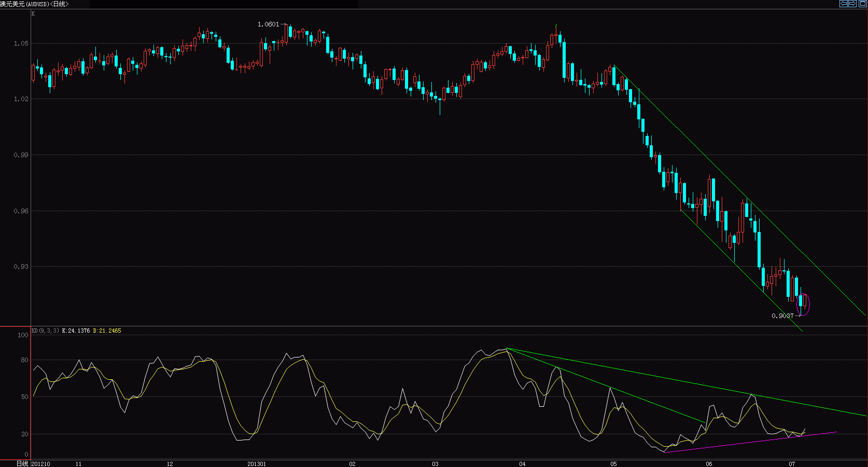
Task: Click the K:24.1376 indicator value
Action: coord(76,331)
